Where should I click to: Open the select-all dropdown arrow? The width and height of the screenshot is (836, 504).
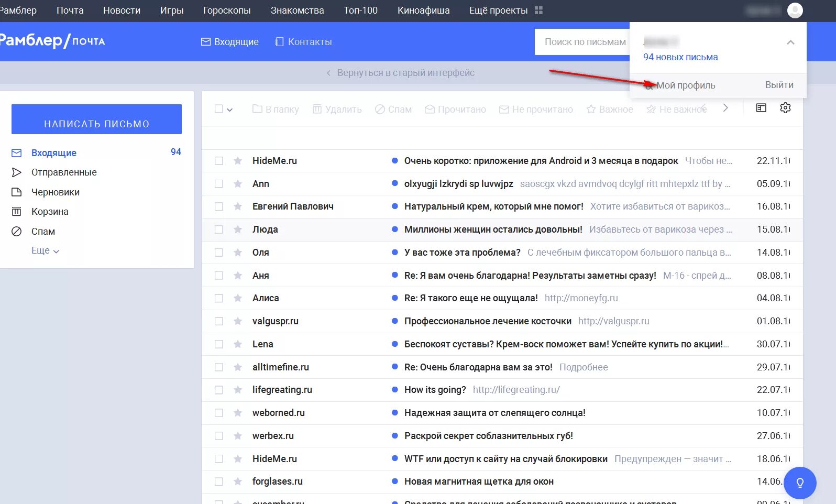coord(229,109)
